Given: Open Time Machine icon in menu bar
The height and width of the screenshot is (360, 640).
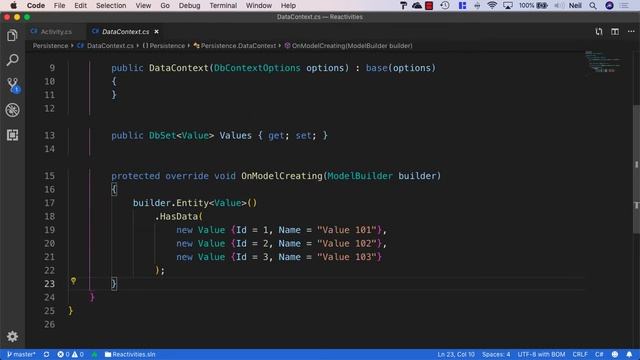Looking at the screenshot, I should (x=445, y=5).
